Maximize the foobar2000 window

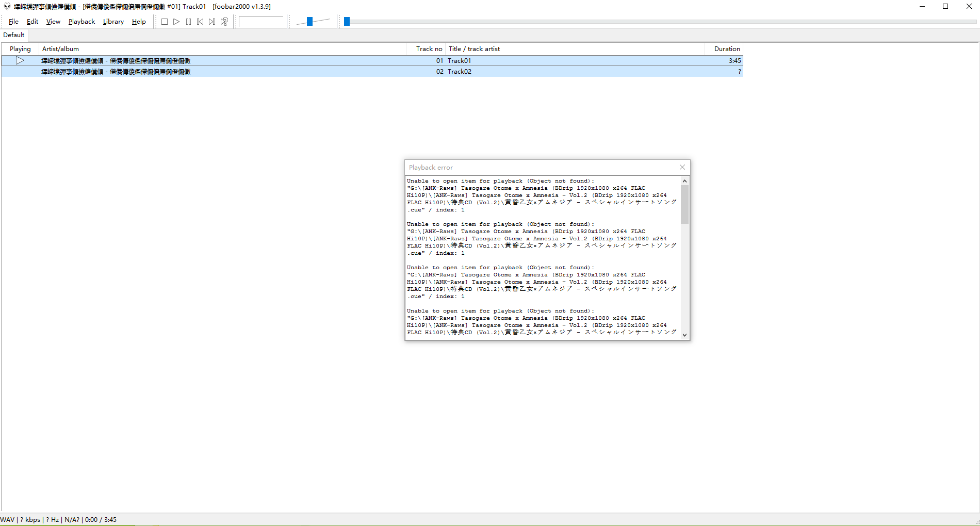coord(945,7)
